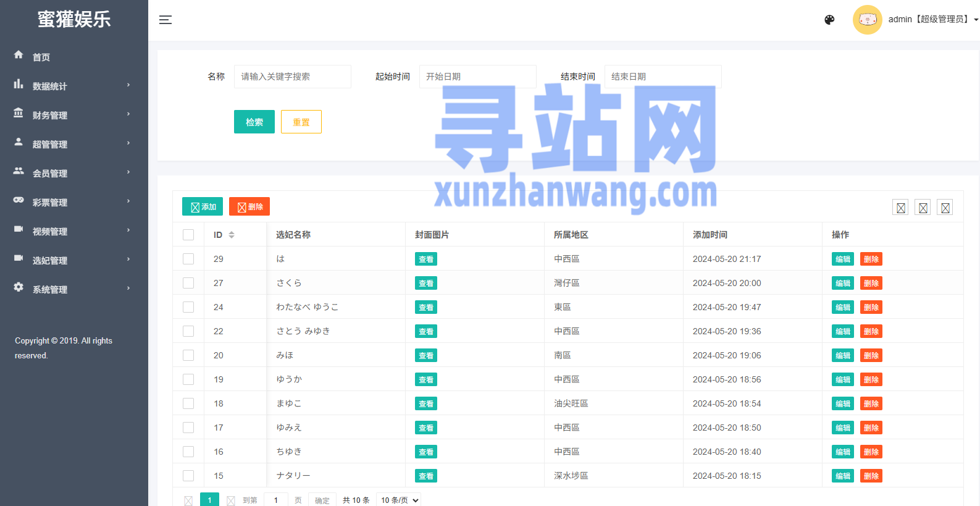980x506 pixels.
Task: Open the theme palette icon
Action: [829, 20]
